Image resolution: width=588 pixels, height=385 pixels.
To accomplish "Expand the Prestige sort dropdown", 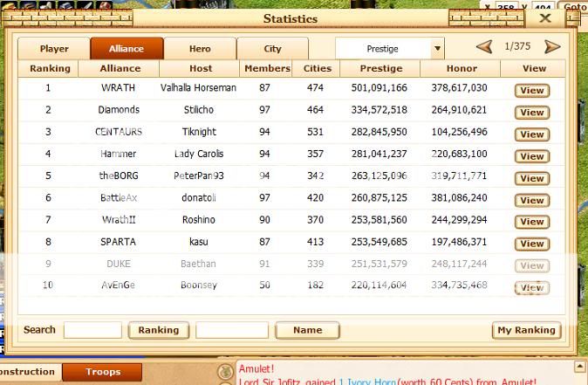I will (x=438, y=49).
